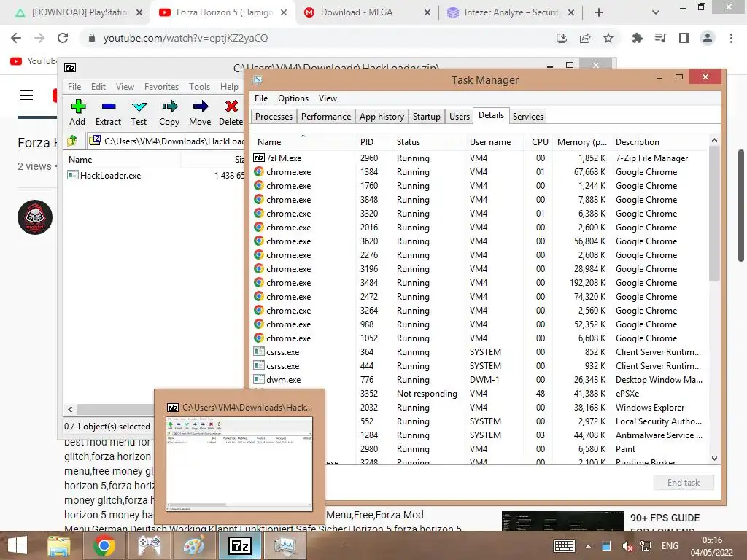Viewport: 747px width, 560px height.
Task: Switch to the Performance tab
Action: tap(326, 117)
